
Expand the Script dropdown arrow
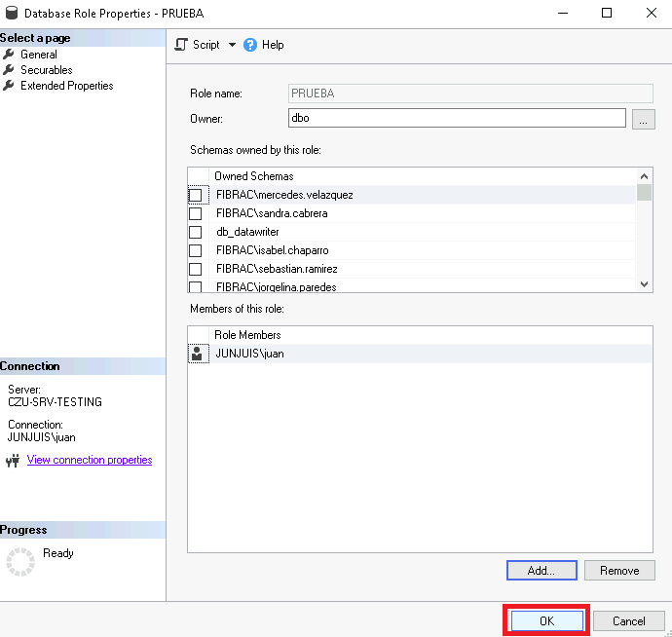(x=232, y=45)
